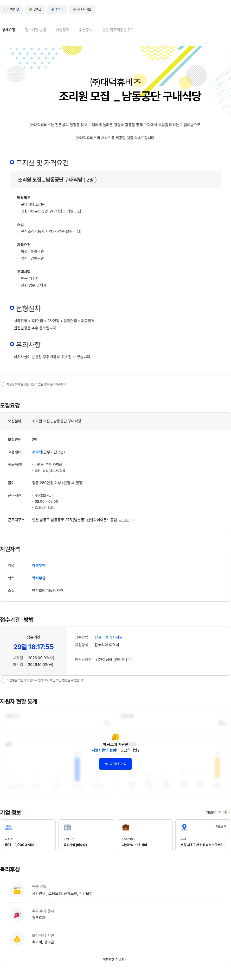This screenshot has width=231, height=980.
Task: Click the 구내식당 benefit tag
Action: (11, 9)
